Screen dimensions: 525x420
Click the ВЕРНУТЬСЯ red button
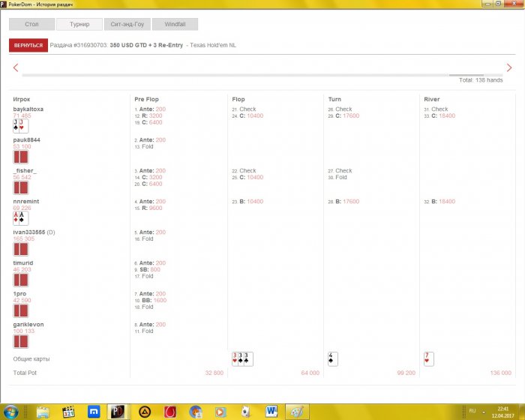[x=28, y=45]
